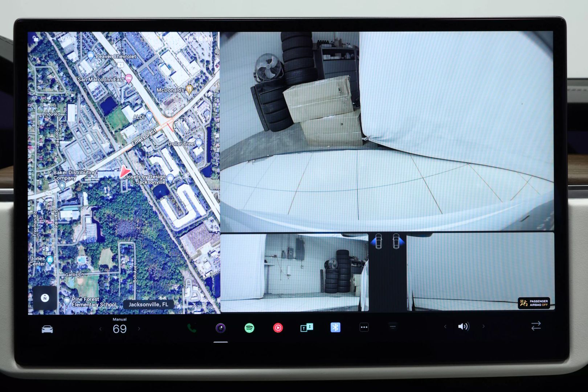Decrease cabin temperature with left chevron
Screen dimensions: 588x392
point(101,329)
